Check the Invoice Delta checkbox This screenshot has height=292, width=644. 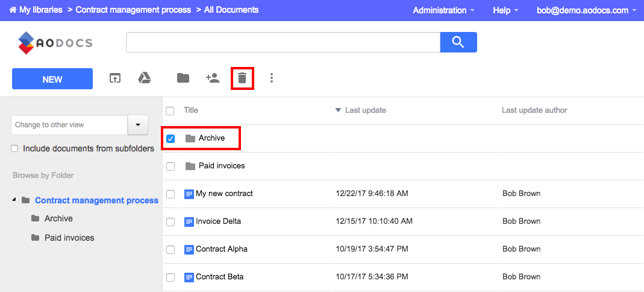pyautogui.click(x=170, y=222)
